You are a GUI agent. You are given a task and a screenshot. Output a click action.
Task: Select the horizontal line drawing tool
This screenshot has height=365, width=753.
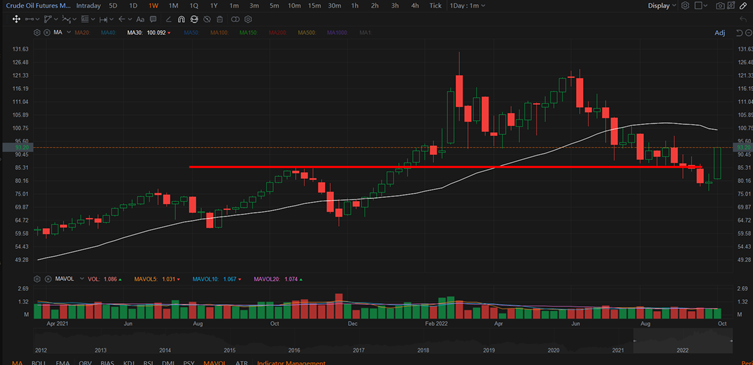click(29, 19)
